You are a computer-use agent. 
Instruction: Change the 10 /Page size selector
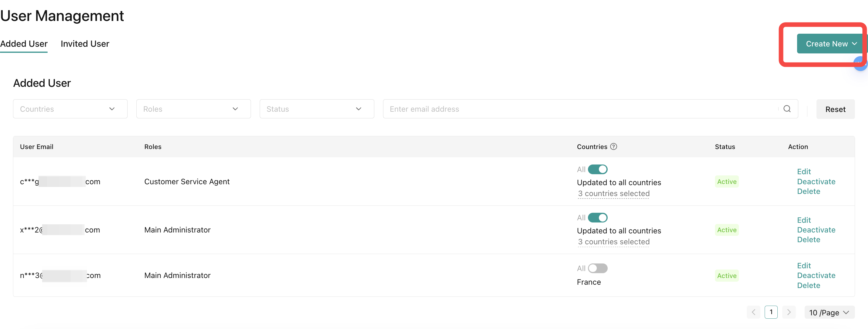(829, 313)
